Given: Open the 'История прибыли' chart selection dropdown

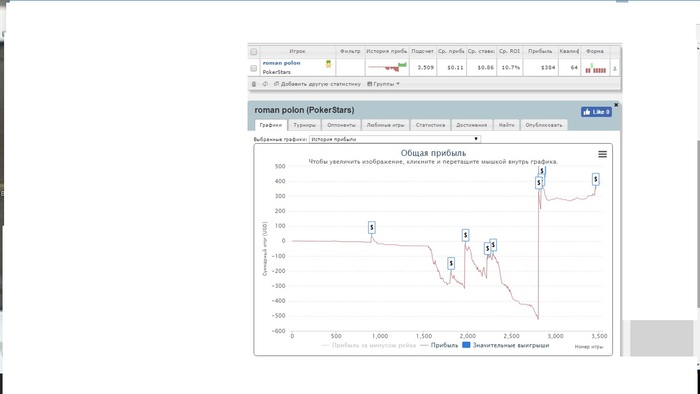Looking at the screenshot, I should coord(395,139).
